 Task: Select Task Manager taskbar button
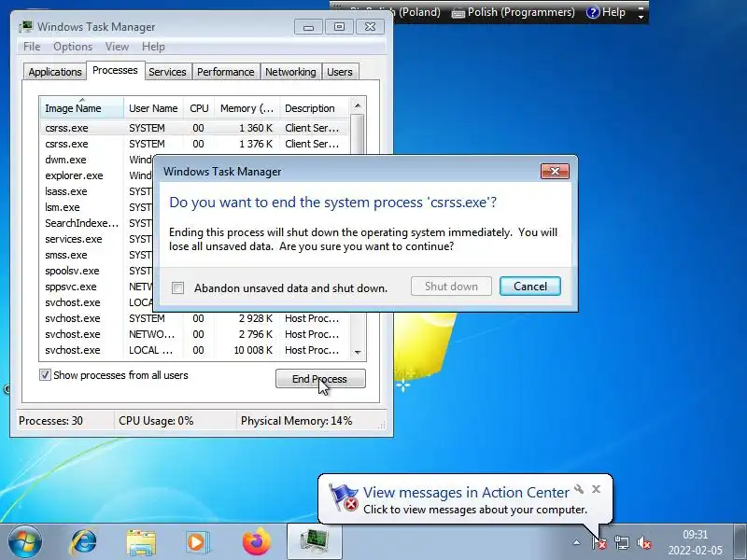coord(315,542)
